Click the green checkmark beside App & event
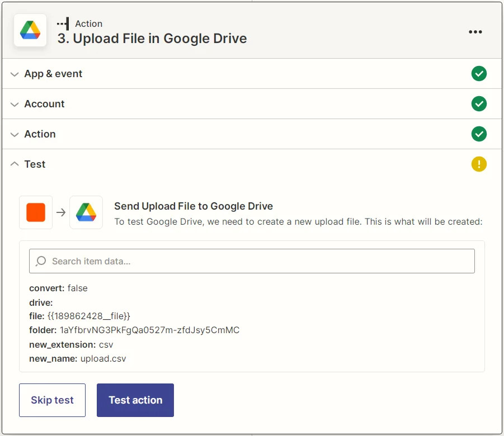The height and width of the screenshot is (436, 504). coord(479,73)
